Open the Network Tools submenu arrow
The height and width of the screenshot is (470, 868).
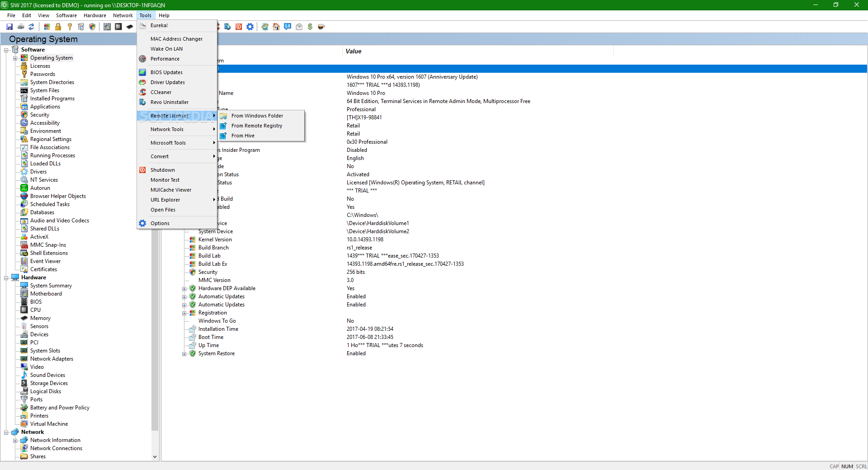coord(214,129)
